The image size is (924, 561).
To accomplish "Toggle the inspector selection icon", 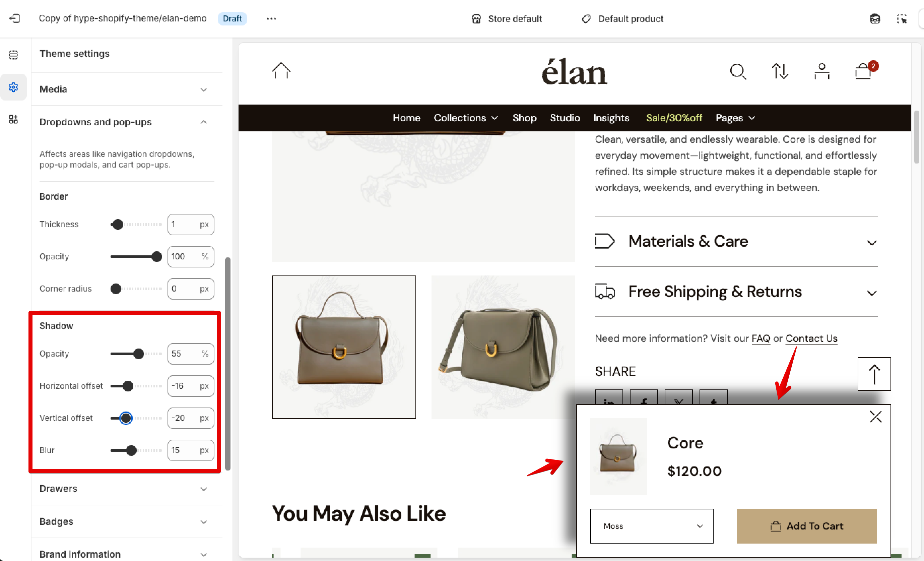I will tap(902, 19).
